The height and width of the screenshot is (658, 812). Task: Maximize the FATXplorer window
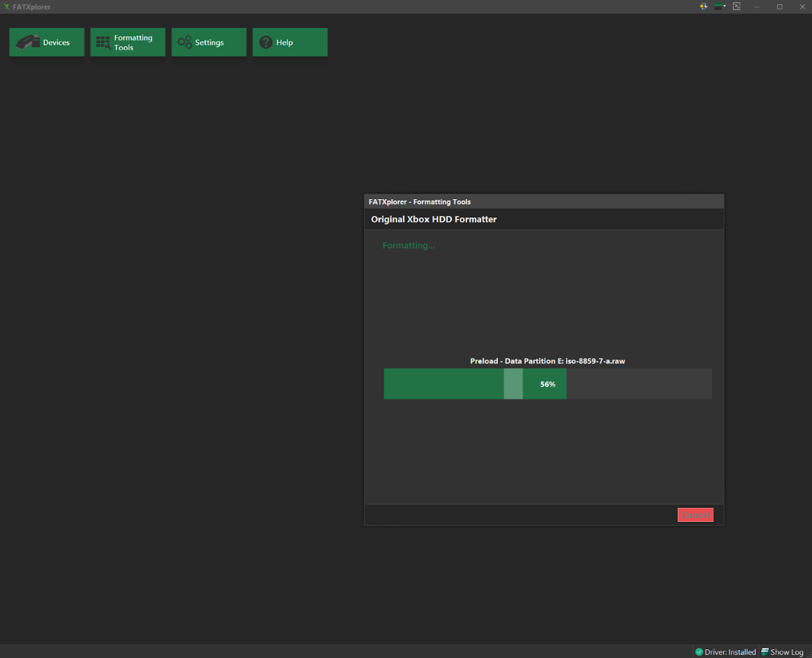780,7
